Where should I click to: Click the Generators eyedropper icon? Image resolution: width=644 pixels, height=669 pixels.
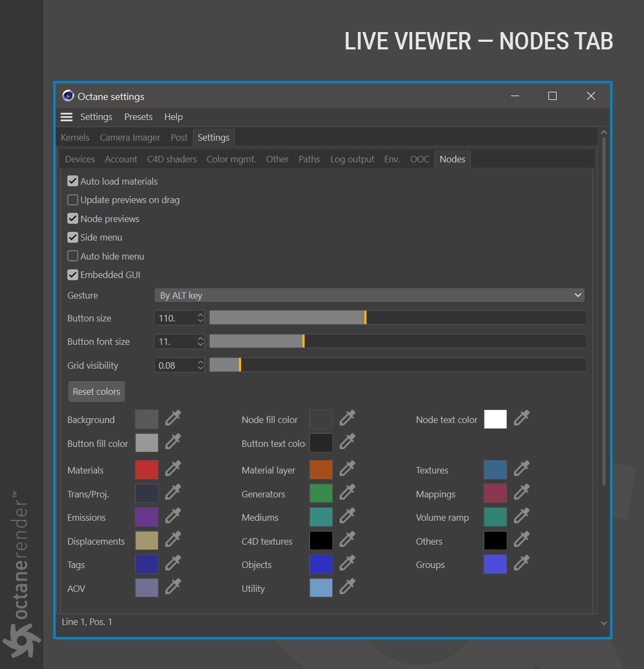(x=347, y=493)
